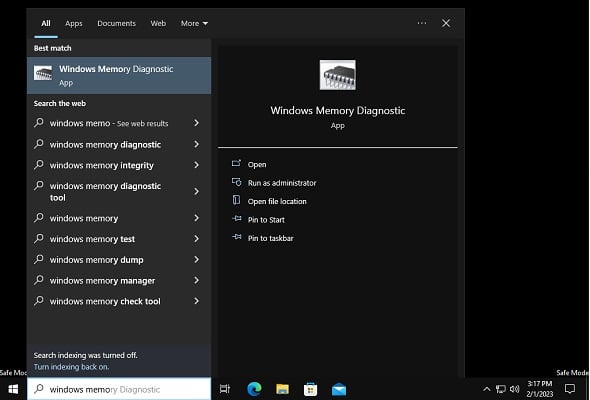Open the Mail app icon
The image size is (590, 400).
[x=339, y=389]
